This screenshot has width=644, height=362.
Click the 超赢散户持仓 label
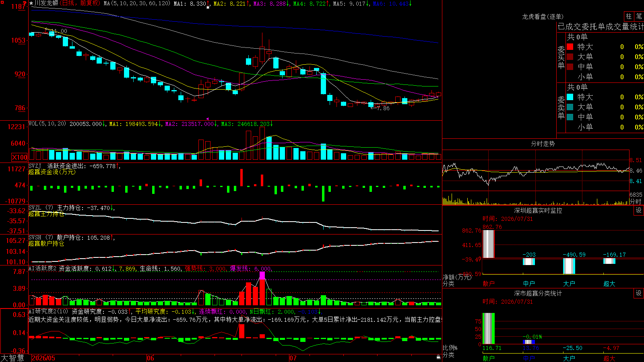(46, 244)
